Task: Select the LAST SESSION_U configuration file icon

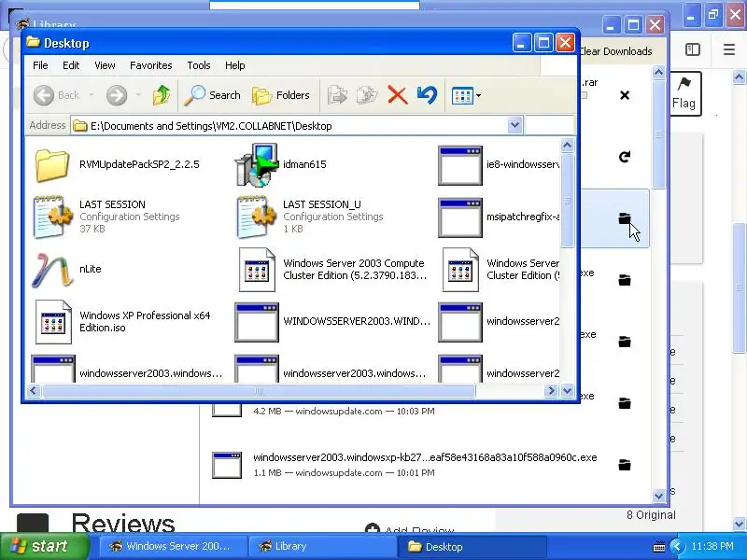Action: pos(256,217)
